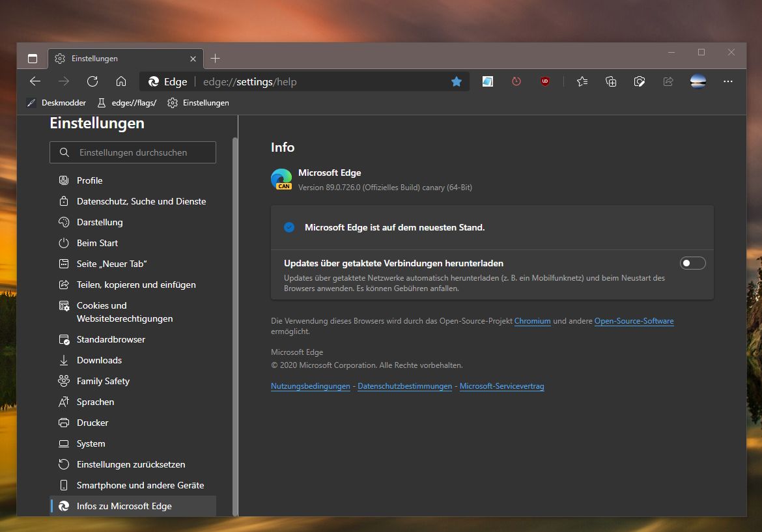Open the home page icon
The width and height of the screenshot is (762, 532).
coord(121,81)
